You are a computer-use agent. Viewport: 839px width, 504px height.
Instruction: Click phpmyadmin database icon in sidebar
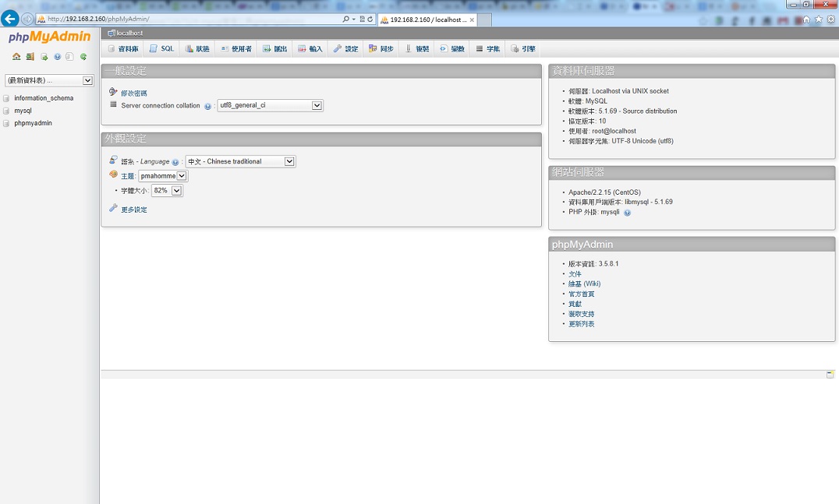point(6,123)
